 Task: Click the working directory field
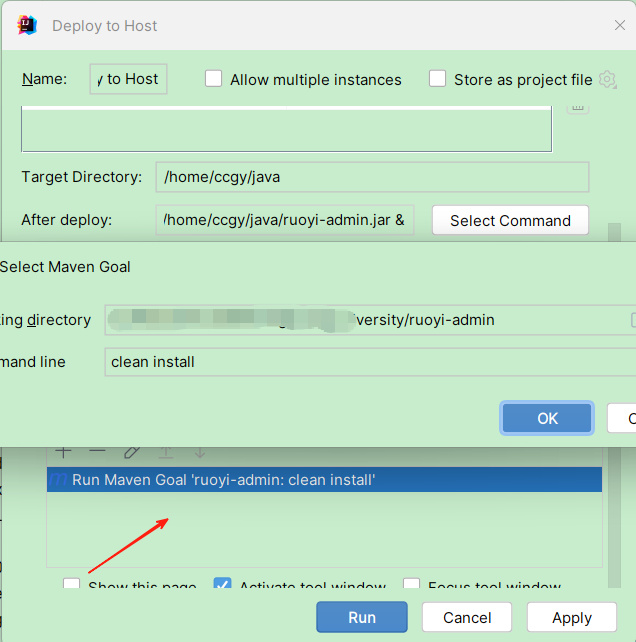point(370,320)
